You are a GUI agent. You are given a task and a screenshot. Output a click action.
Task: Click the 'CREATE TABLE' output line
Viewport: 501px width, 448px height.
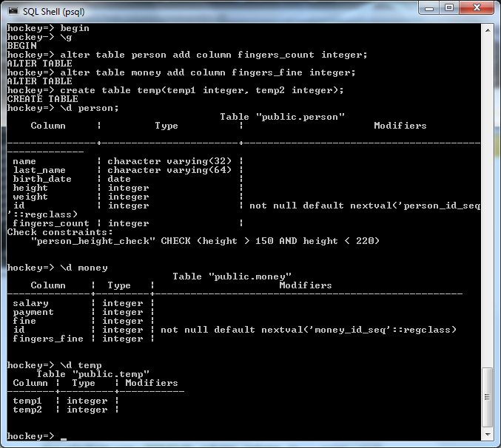(x=43, y=99)
